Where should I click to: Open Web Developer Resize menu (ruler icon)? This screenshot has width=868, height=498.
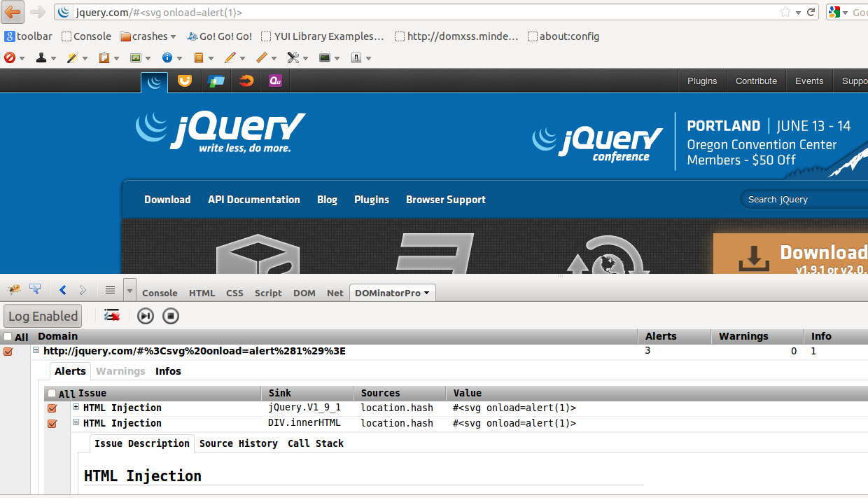point(266,58)
